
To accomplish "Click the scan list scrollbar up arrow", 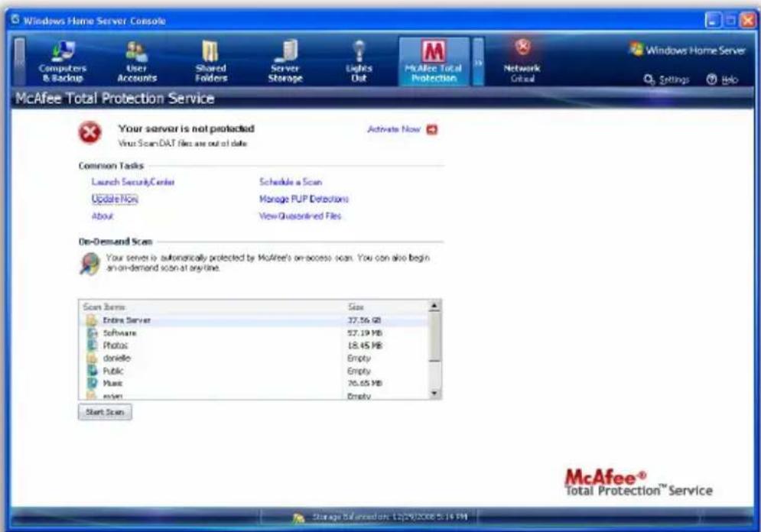I will (x=435, y=306).
